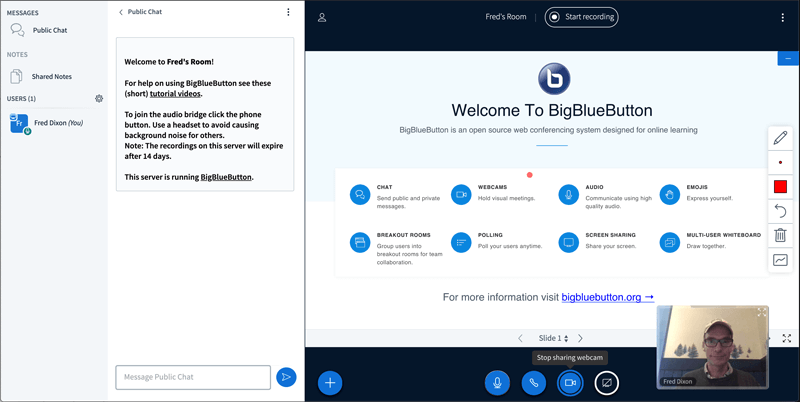Screen dimensions: 800x402
Task: Open the Slide 1 selector dropdown
Action: click(x=553, y=339)
